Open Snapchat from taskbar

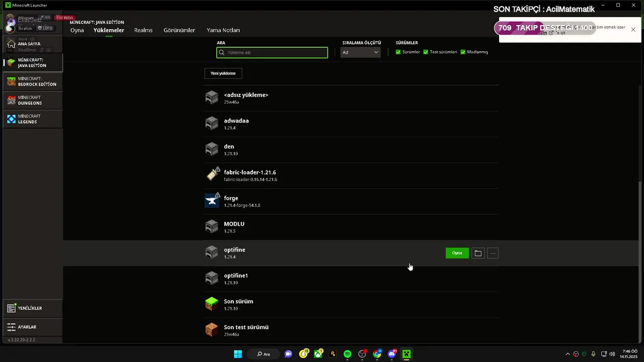click(303, 354)
